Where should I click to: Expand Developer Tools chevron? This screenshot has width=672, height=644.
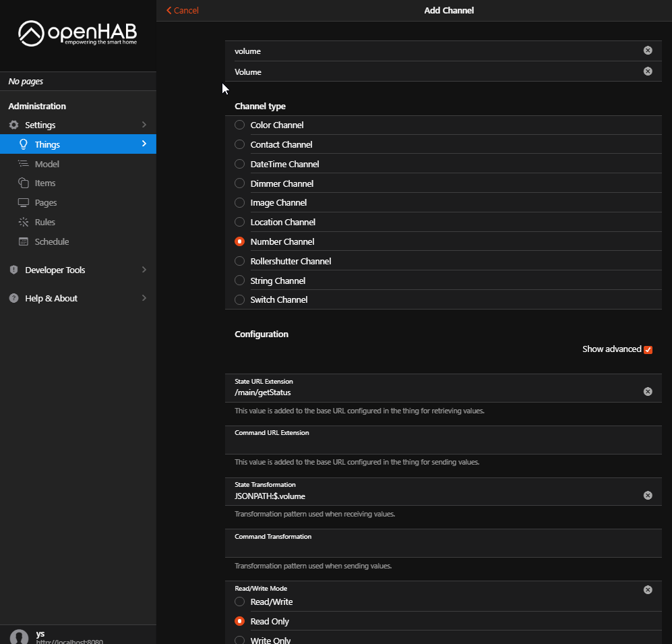144,269
